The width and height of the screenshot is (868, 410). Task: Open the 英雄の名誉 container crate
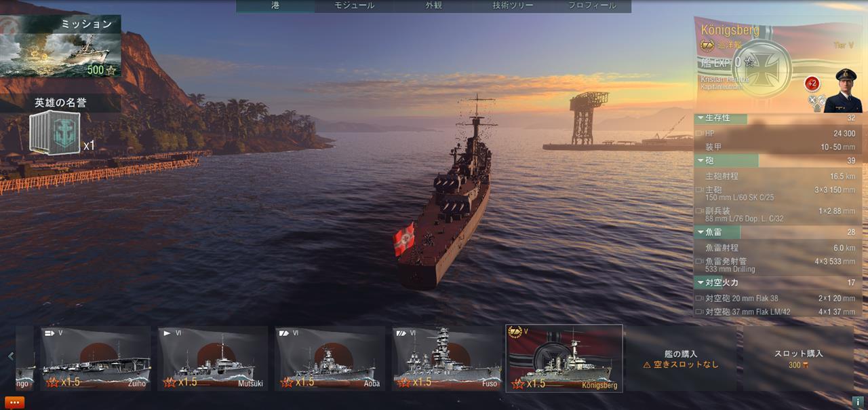point(54,134)
